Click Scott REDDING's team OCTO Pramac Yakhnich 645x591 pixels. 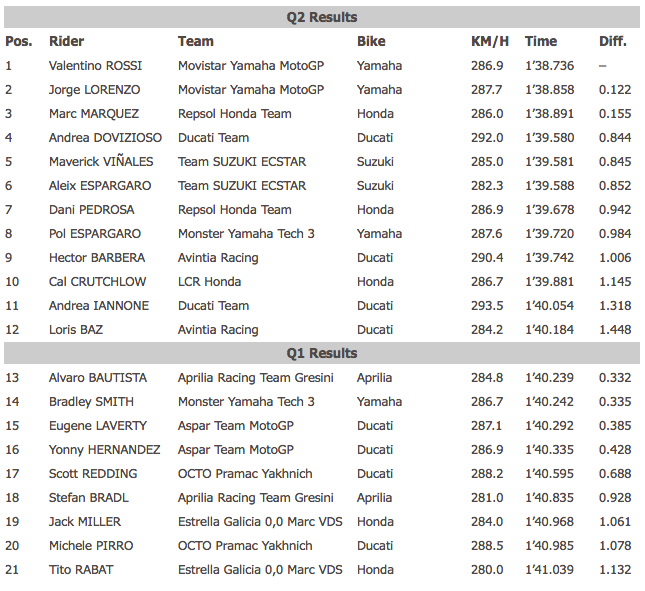245,474
